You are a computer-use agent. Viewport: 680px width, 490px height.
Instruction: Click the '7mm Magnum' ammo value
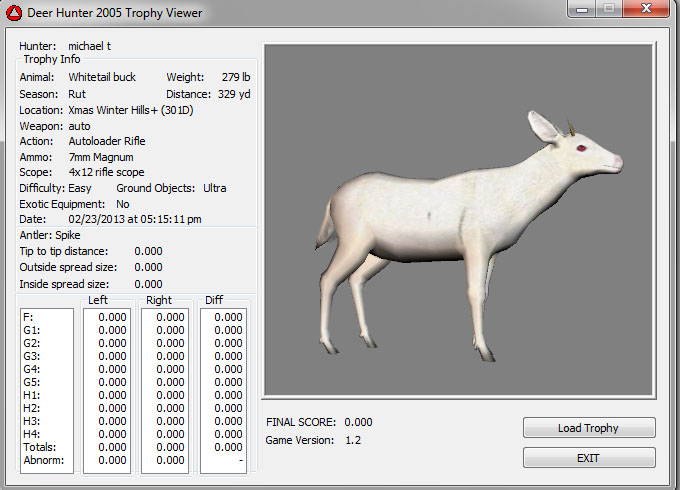click(101, 157)
